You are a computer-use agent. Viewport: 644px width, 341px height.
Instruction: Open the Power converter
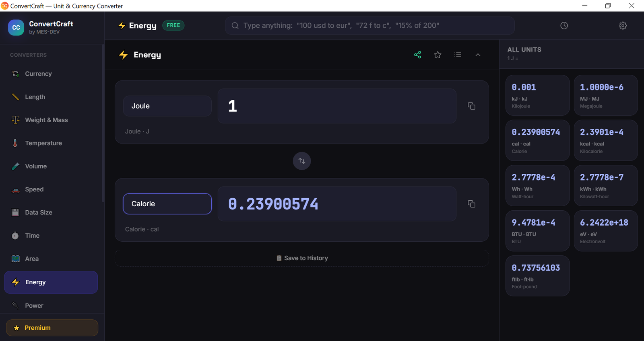pyautogui.click(x=51, y=306)
